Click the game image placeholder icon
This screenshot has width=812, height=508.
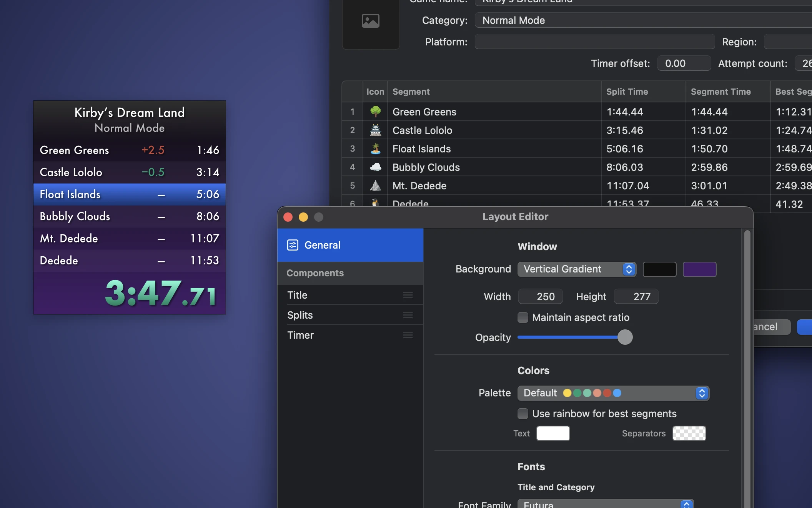pyautogui.click(x=371, y=21)
